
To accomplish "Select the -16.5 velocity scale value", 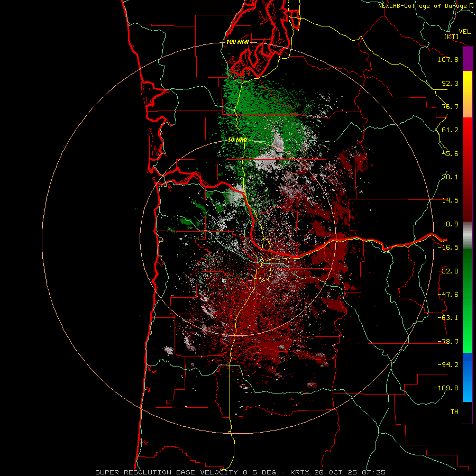I will [448, 248].
